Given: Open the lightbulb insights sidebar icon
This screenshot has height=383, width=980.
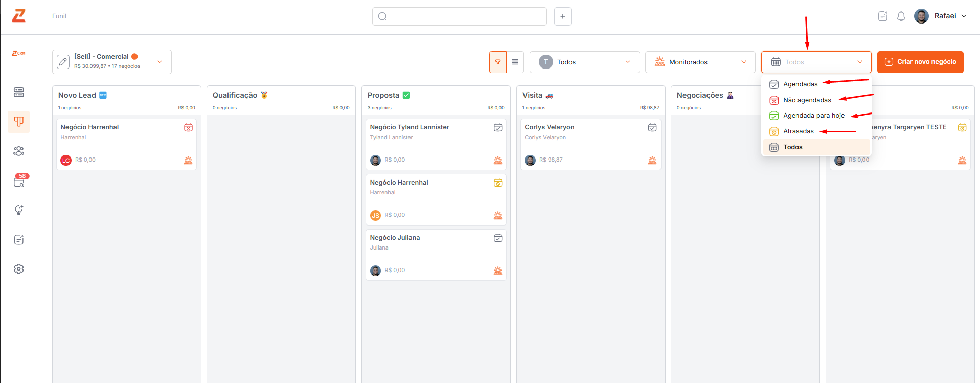Looking at the screenshot, I should [19, 210].
